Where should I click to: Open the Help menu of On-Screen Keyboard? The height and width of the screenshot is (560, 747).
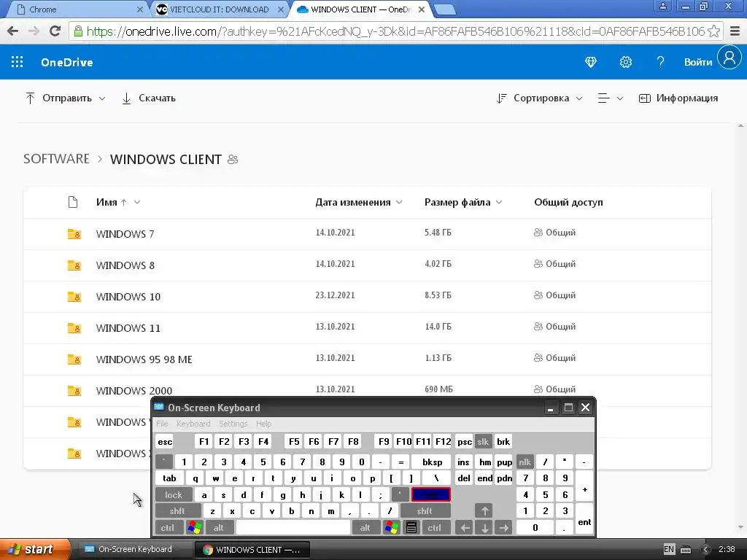pyautogui.click(x=263, y=424)
